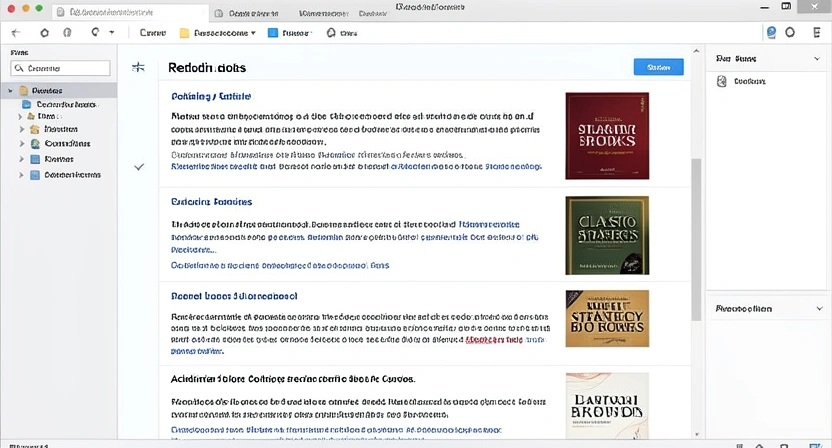
Task: Go back with the left arrow icon
Action: (16, 33)
